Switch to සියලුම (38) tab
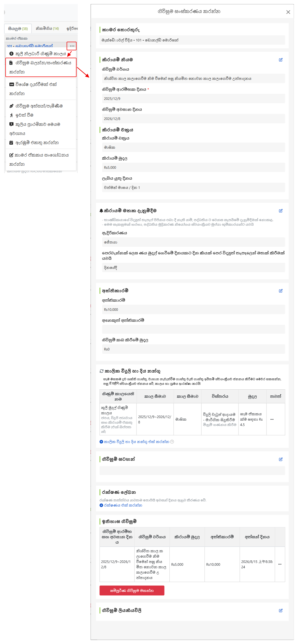 pos(18,29)
